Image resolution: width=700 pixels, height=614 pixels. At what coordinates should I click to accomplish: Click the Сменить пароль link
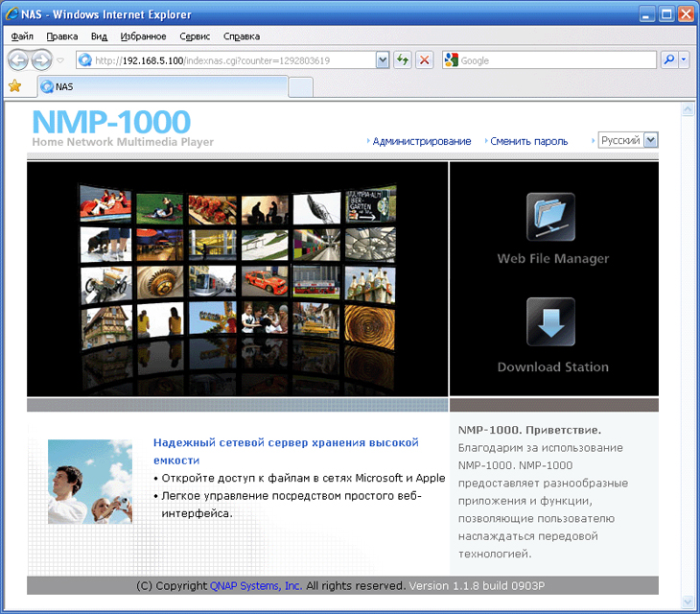tap(528, 141)
